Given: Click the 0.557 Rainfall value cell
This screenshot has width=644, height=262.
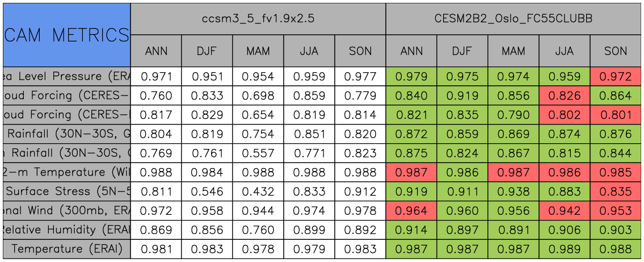Looking at the screenshot, I should (x=258, y=153).
